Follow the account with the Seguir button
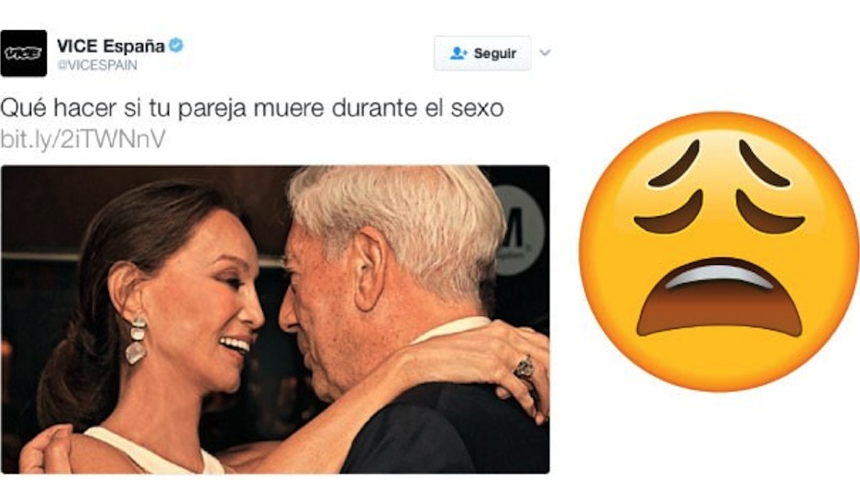860x504 pixels. (482, 53)
